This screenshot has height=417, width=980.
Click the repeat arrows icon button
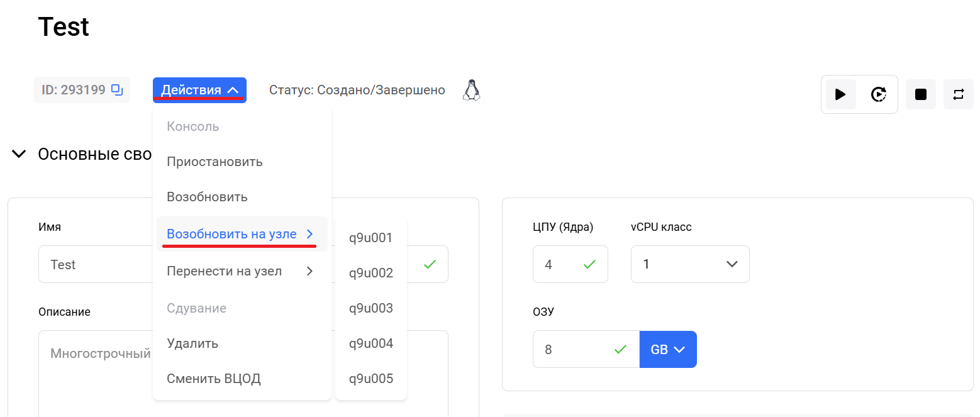point(959,94)
